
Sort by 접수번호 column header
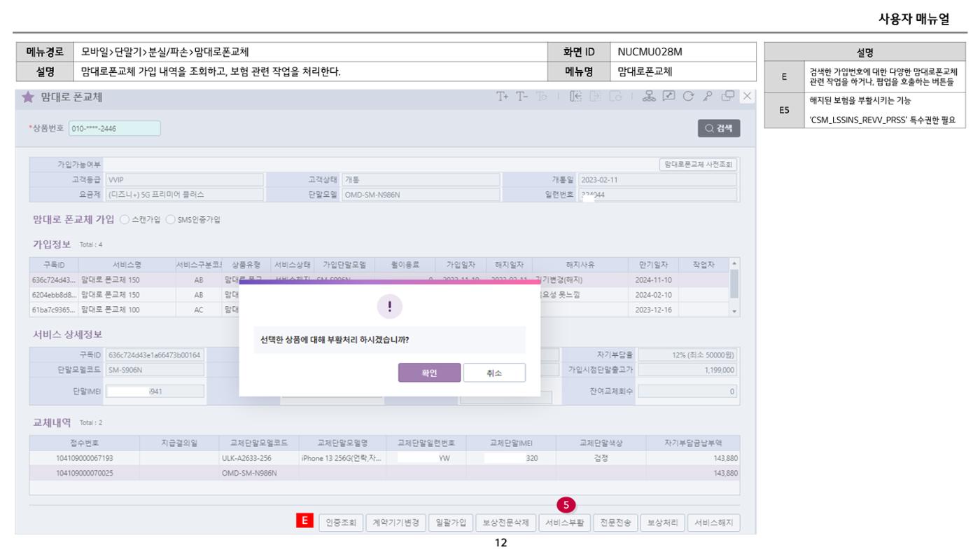84,443
